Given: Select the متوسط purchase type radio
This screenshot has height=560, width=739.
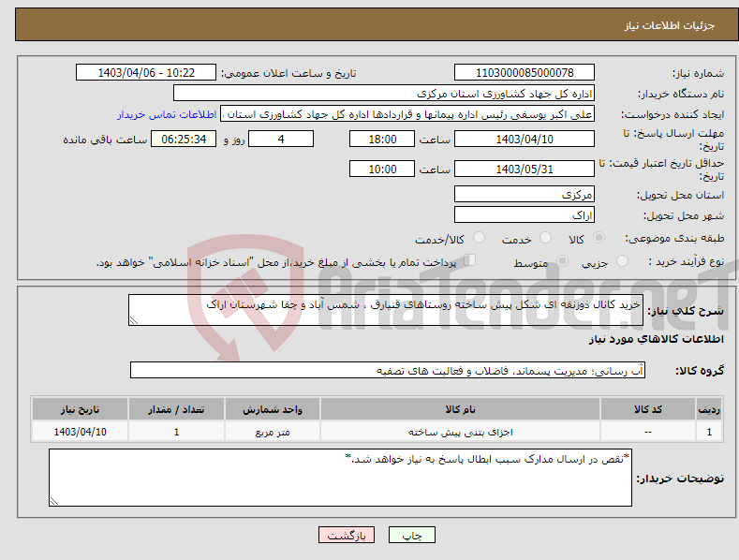Looking at the screenshot, I should (x=562, y=260).
